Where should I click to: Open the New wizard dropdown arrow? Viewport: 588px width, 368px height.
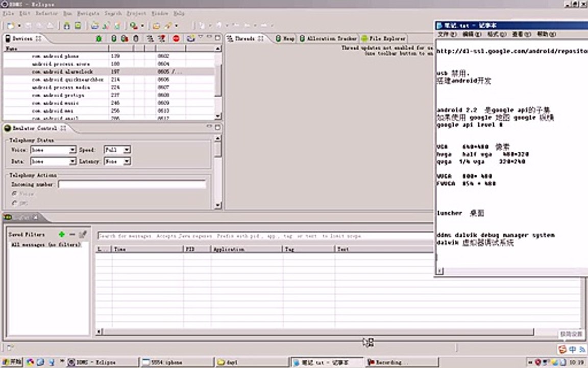coord(19,26)
